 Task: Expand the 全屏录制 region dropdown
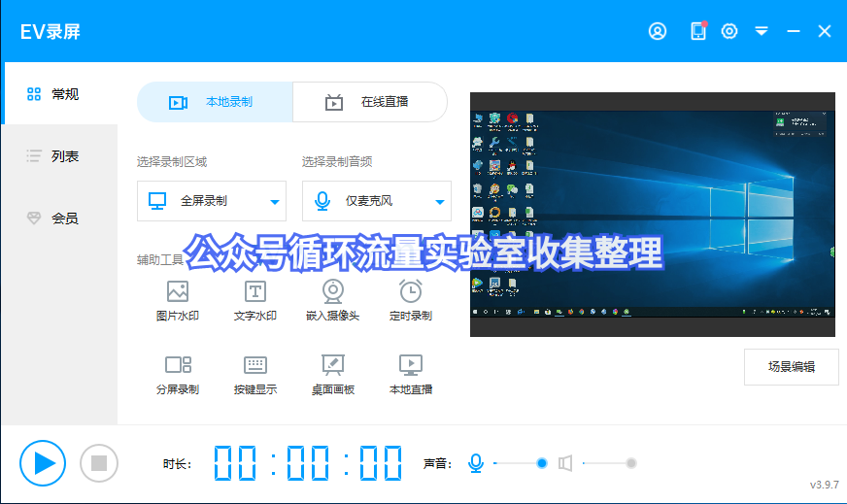click(x=212, y=201)
